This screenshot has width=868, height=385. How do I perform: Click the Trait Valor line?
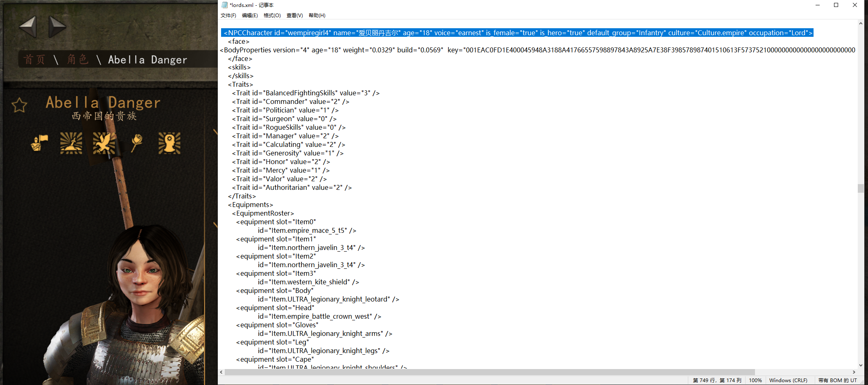(279, 179)
